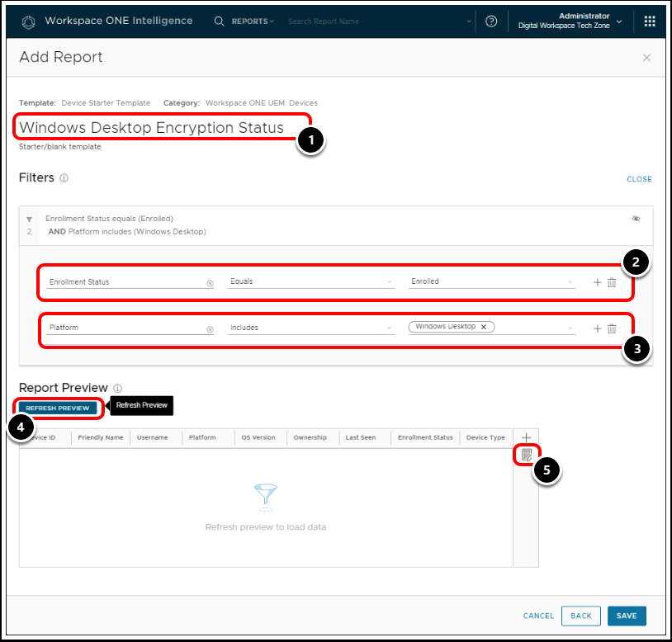This screenshot has height=642, width=672.
Task: Open the apps grid menu icon
Action: click(x=650, y=21)
